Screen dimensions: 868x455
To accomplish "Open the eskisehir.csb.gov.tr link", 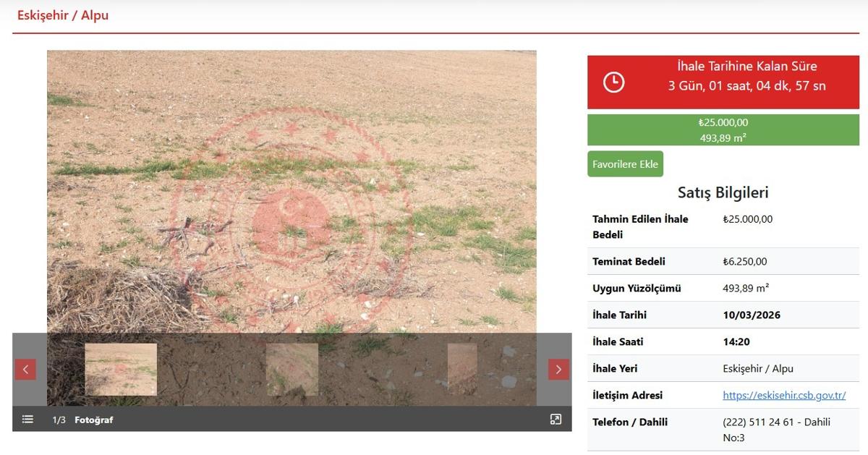I will [x=784, y=396].
